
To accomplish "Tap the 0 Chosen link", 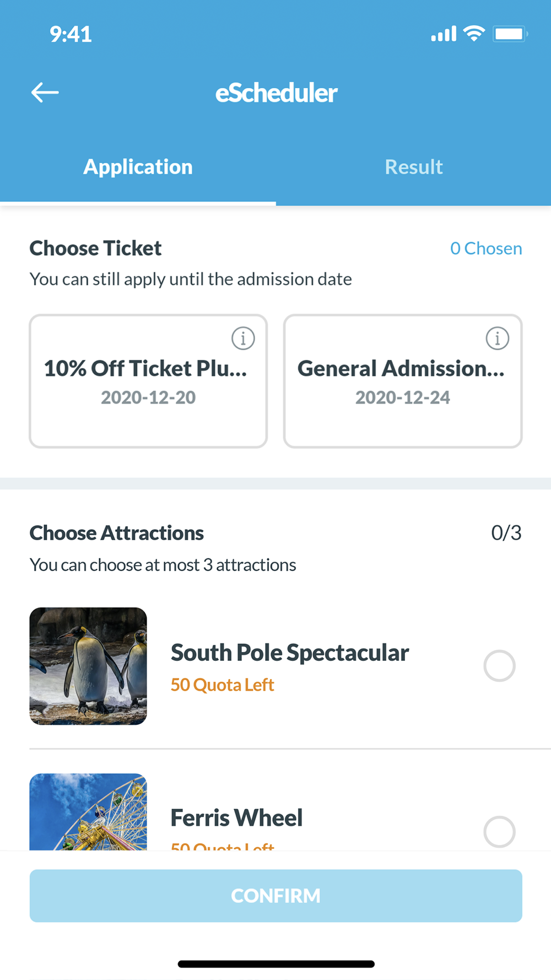I will tap(485, 249).
